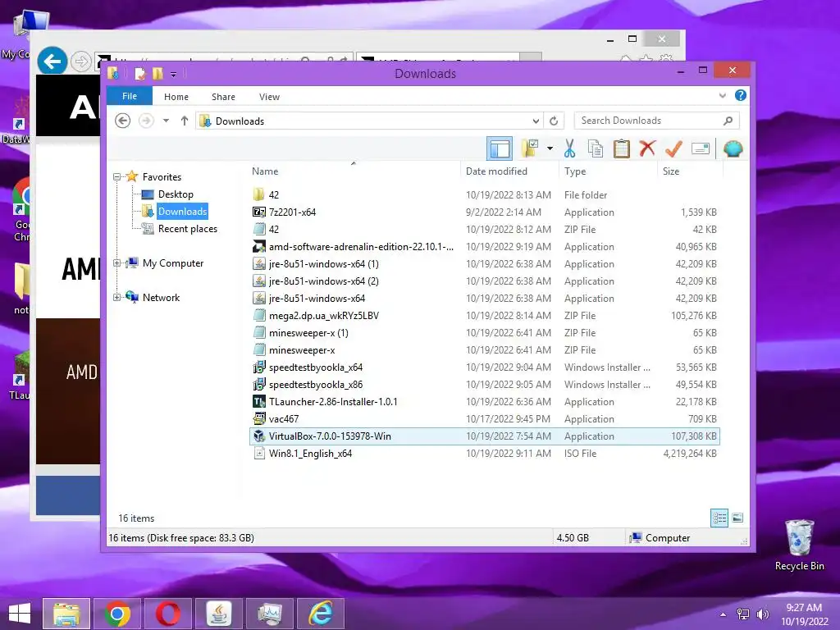
Task: Go forward in Downloads Explorer window
Action: click(146, 121)
